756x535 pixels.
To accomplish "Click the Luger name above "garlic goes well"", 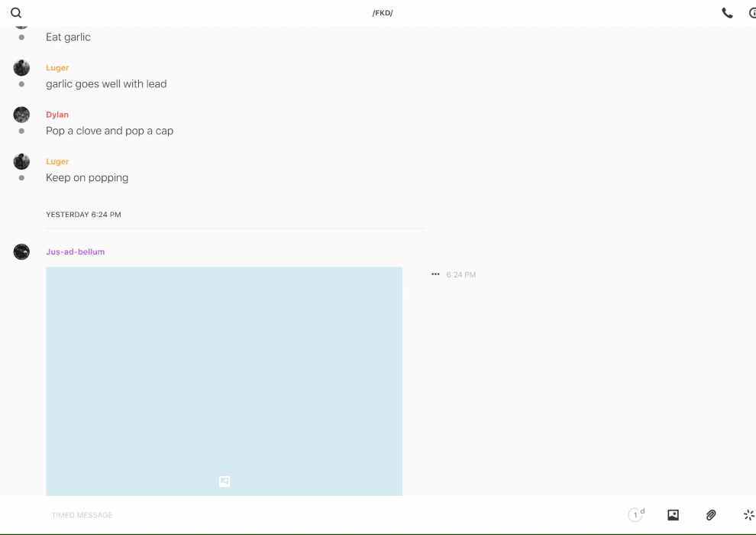I will point(57,68).
